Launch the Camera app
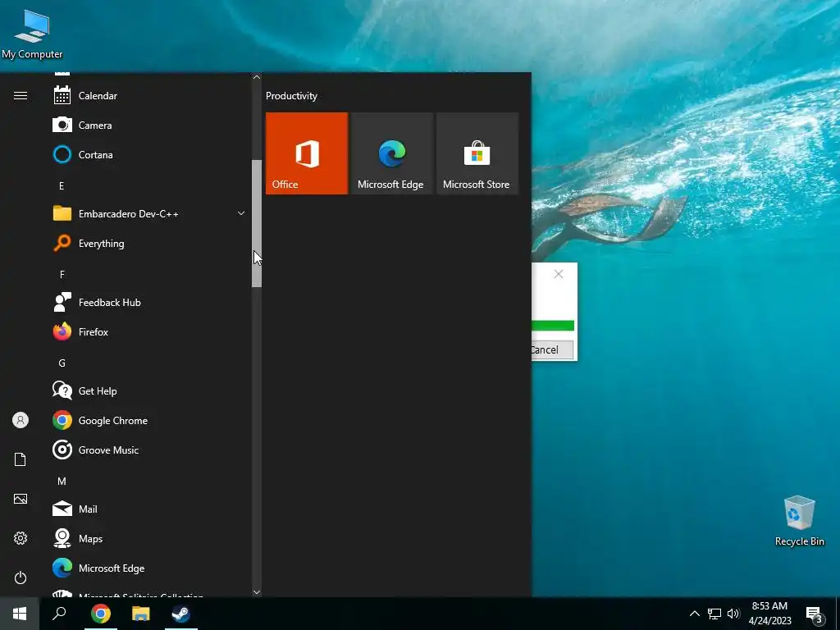Image resolution: width=840 pixels, height=630 pixels. [149, 126]
